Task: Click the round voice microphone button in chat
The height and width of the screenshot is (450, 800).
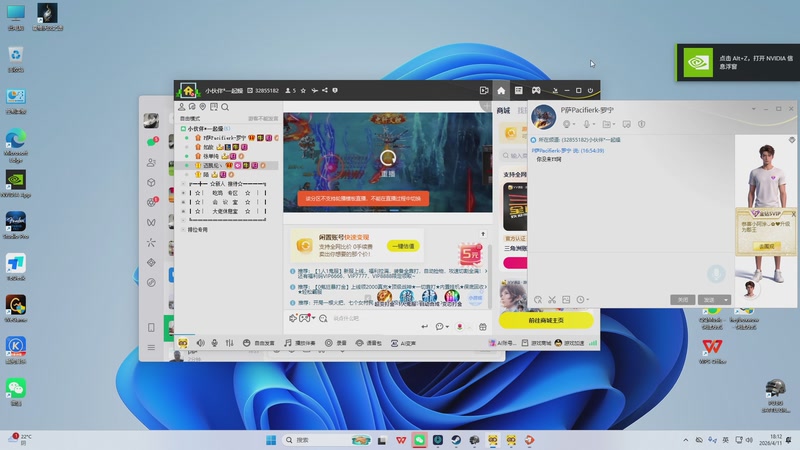Action: [x=716, y=274]
